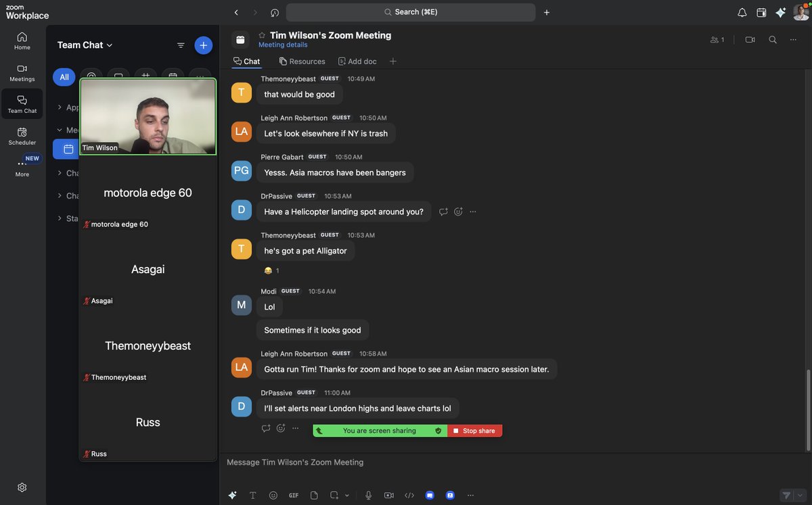Mute notifications via the bell icon
Viewport: 812px width, 505px height.
[740, 11]
